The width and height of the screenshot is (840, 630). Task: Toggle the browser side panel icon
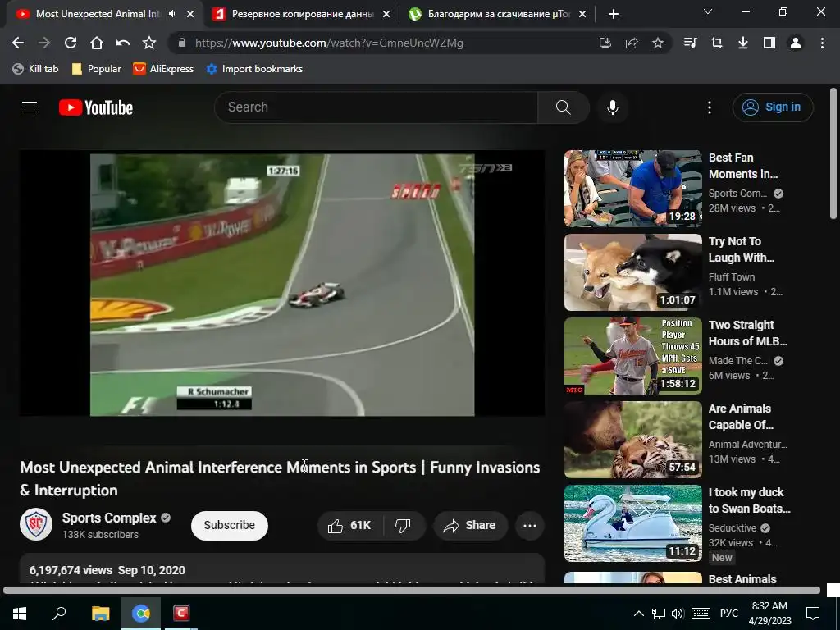pyautogui.click(x=769, y=43)
